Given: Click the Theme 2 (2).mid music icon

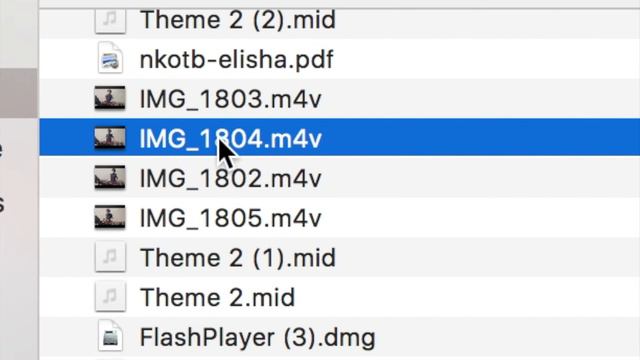Looking at the screenshot, I should pos(110,20).
